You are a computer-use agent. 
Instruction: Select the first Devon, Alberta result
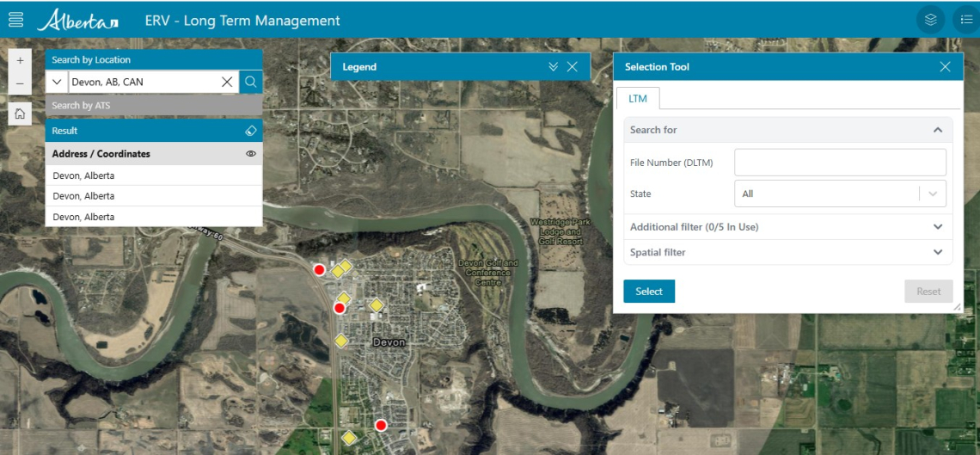click(x=154, y=175)
